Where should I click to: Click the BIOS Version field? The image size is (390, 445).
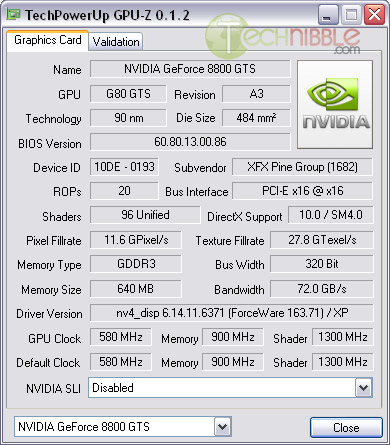190,142
